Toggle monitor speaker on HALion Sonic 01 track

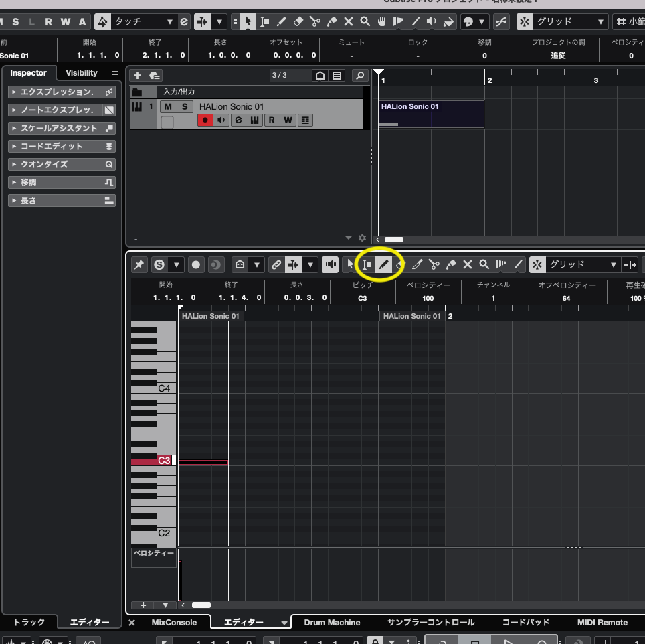(221, 120)
